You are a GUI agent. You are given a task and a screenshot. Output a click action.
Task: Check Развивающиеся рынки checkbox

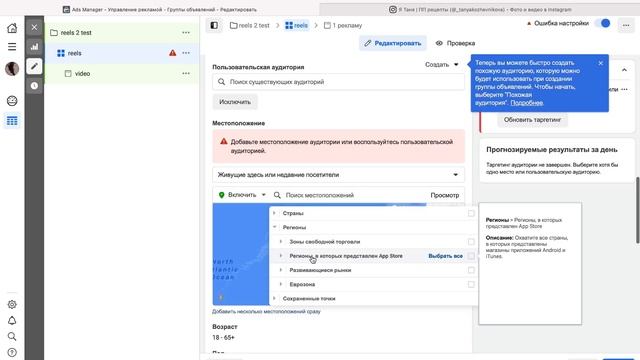(x=471, y=270)
